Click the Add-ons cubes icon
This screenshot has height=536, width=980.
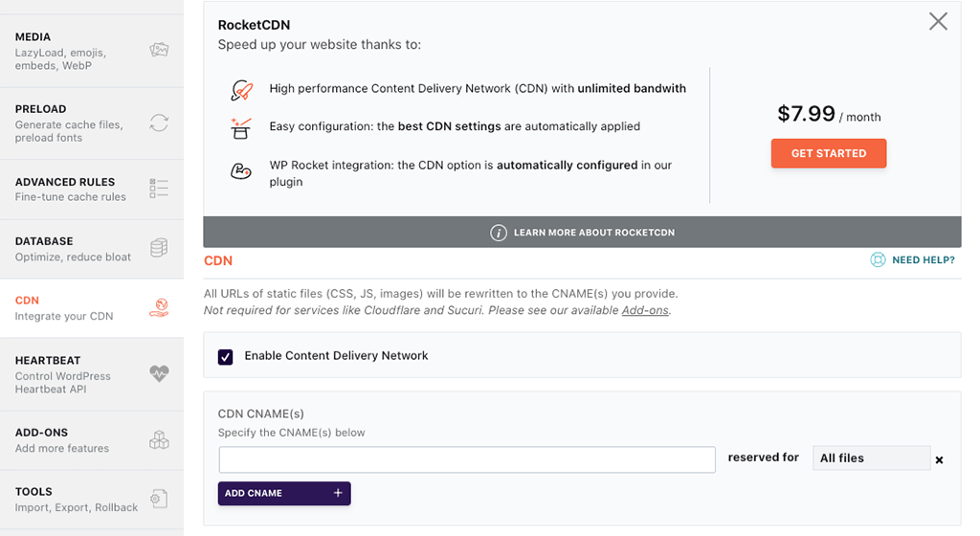[159, 440]
